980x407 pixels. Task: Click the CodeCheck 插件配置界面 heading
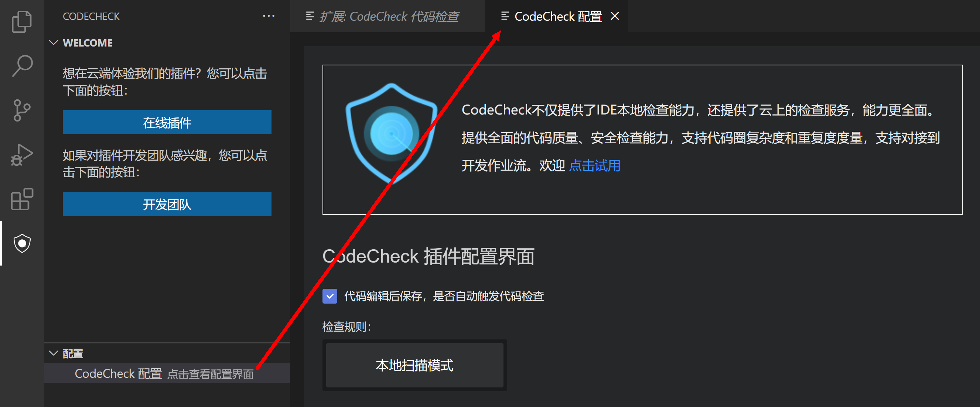tap(428, 257)
